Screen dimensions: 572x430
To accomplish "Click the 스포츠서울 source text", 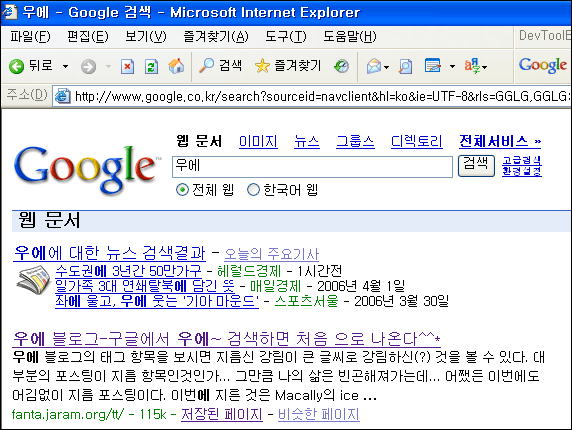I will click(306, 301).
